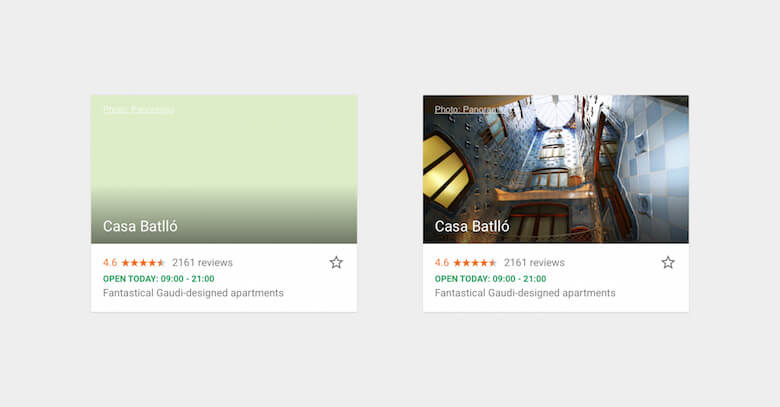The height and width of the screenshot is (407, 780).
Task: View 2161 reviews on the green placeholder card
Action: pyautogui.click(x=202, y=262)
